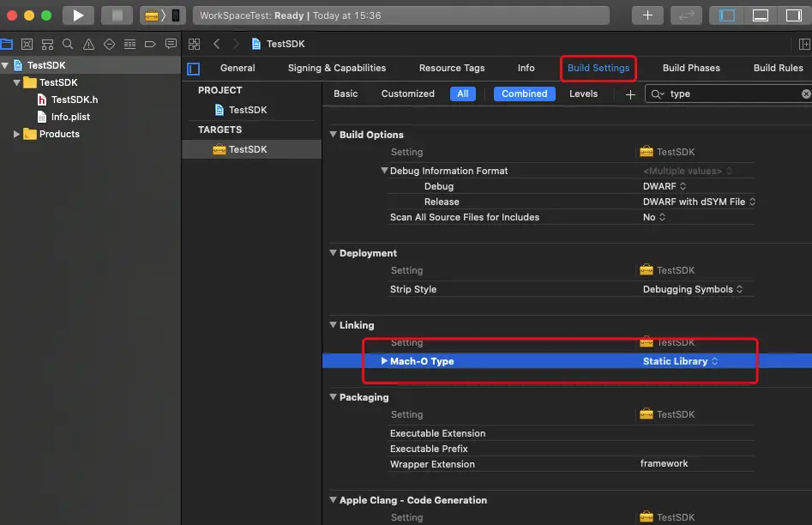812x525 pixels.
Task: Open Signing & Capabilities tab
Action: coord(337,68)
